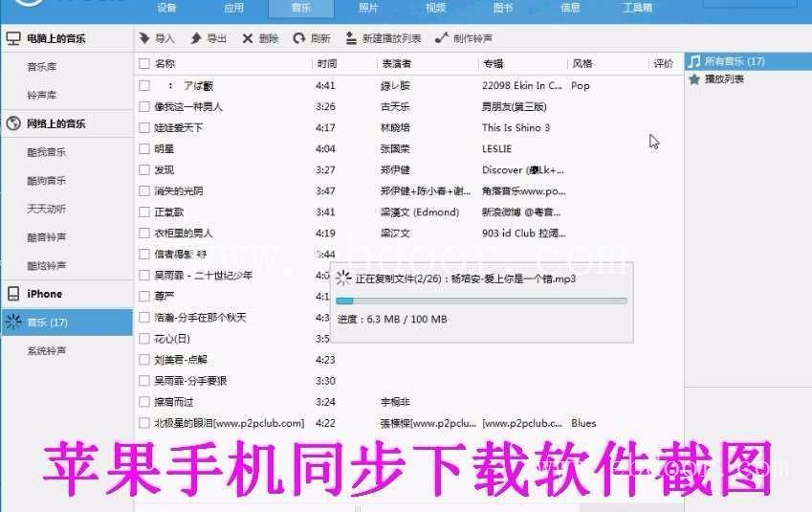Sort by the 表演者 column header

[x=397, y=64]
